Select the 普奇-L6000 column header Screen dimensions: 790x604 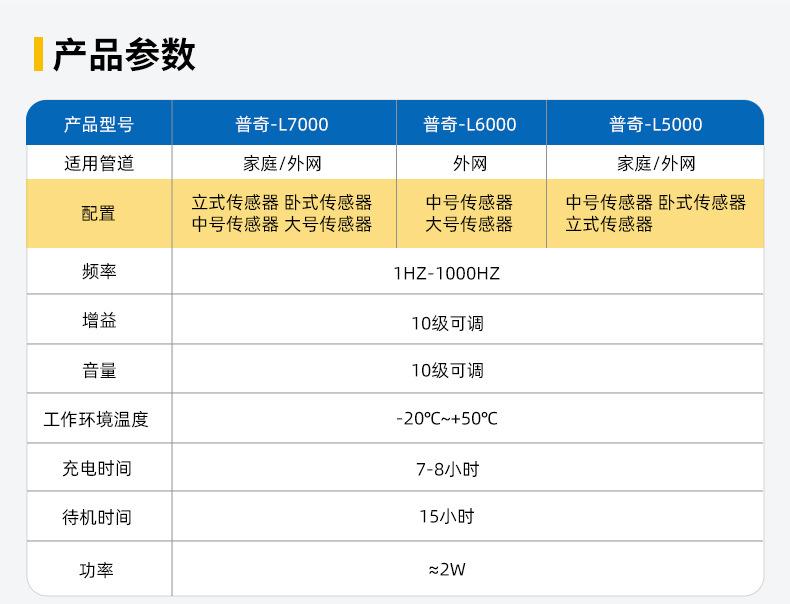470,124
